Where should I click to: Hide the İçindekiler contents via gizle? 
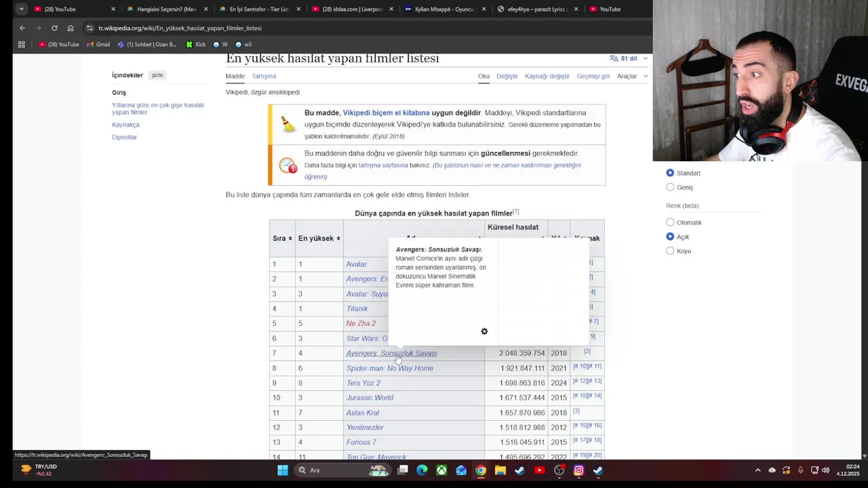(157, 75)
